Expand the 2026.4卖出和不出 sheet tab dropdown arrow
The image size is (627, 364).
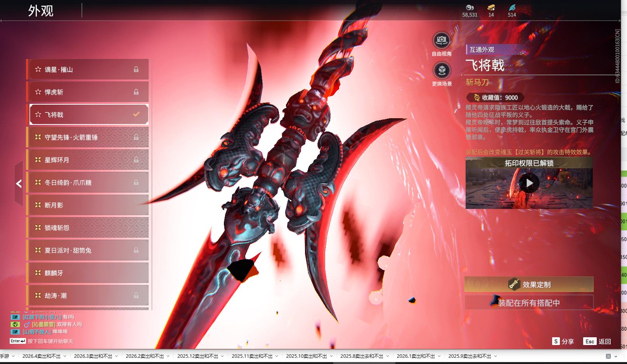(x=65, y=356)
